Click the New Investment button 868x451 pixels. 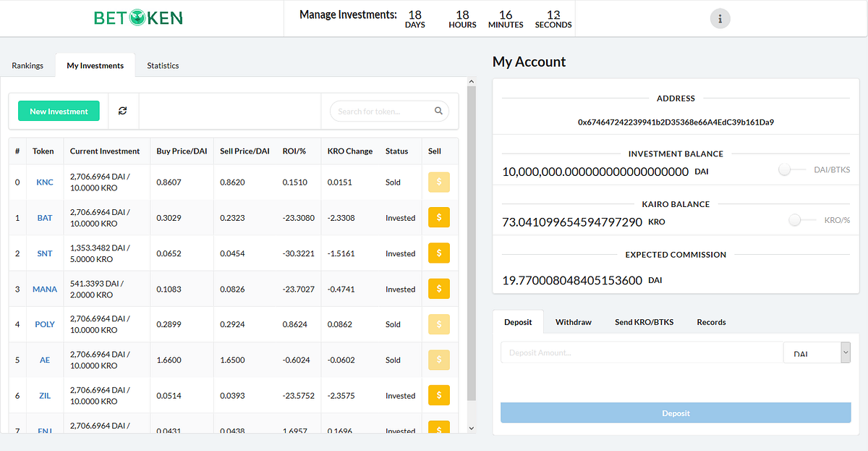point(59,111)
